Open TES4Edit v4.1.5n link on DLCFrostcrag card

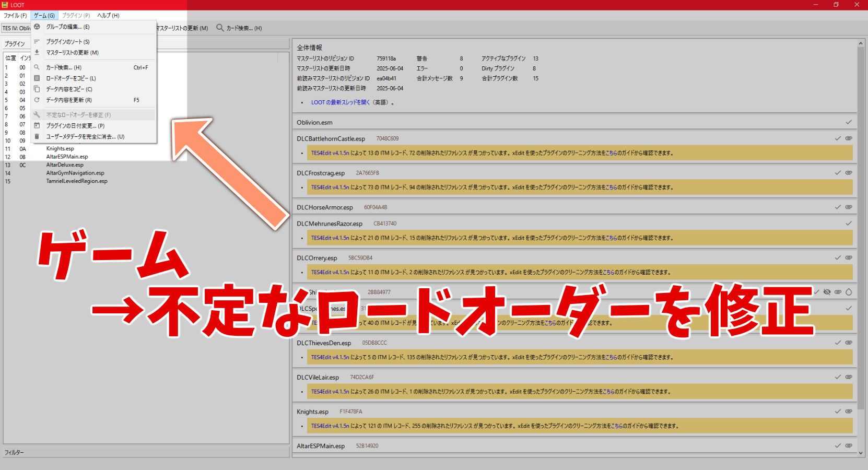(330, 187)
